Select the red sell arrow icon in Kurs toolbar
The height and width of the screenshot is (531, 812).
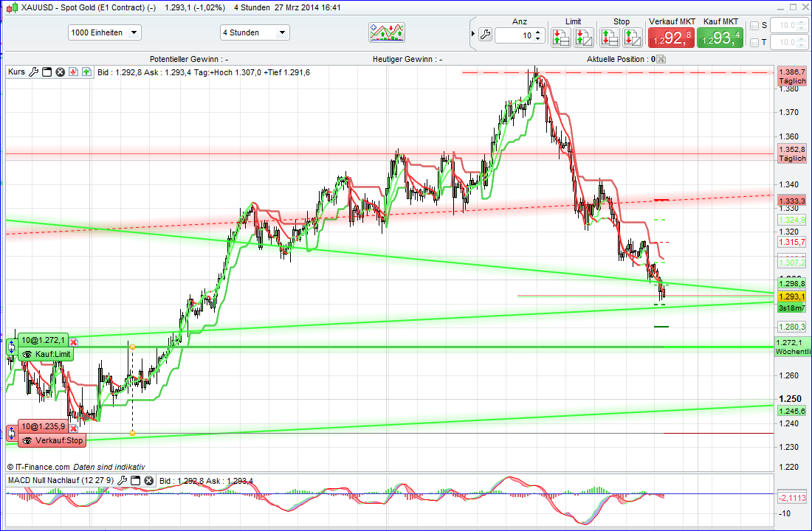tap(72, 72)
